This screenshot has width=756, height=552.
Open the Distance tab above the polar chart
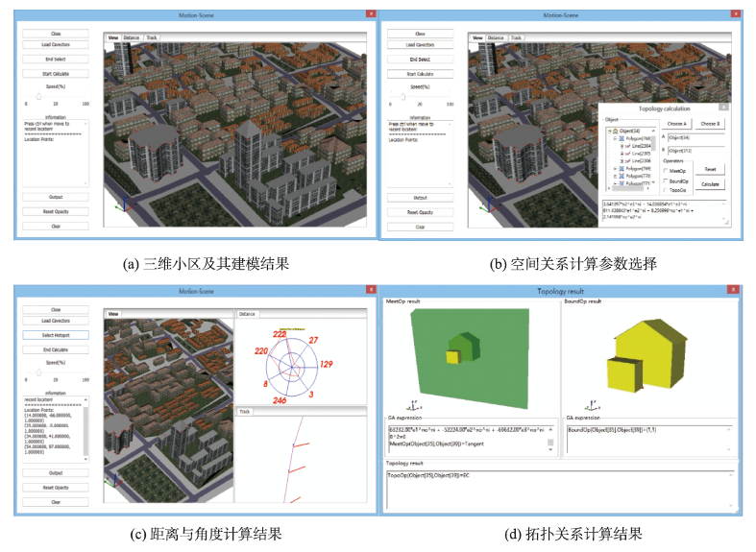(248, 314)
